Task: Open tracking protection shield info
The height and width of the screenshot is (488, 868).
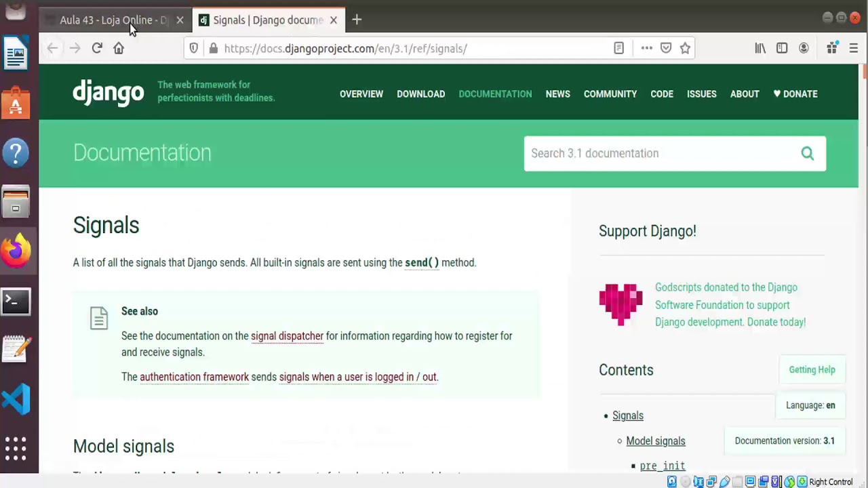Action: [194, 48]
